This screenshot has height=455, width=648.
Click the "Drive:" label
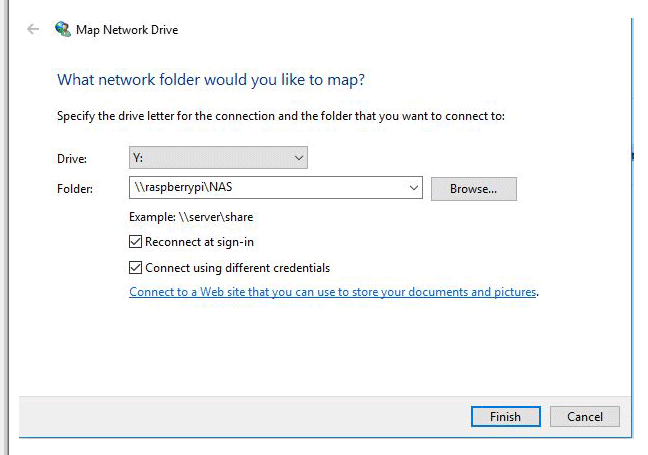pos(72,159)
